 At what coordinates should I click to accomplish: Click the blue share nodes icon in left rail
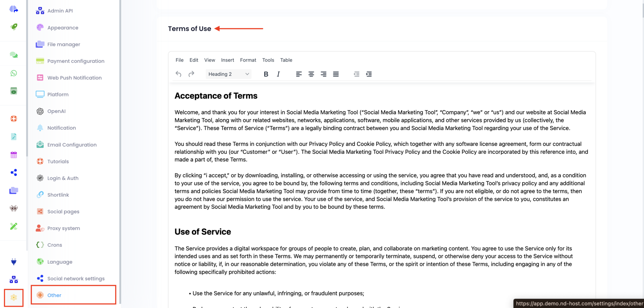point(14,173)
